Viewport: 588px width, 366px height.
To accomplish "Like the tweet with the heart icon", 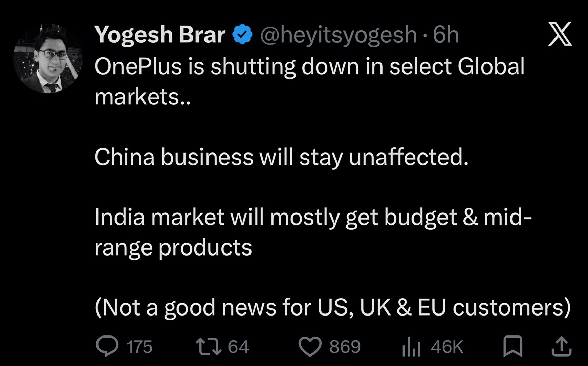I will (x=310, y=347).
